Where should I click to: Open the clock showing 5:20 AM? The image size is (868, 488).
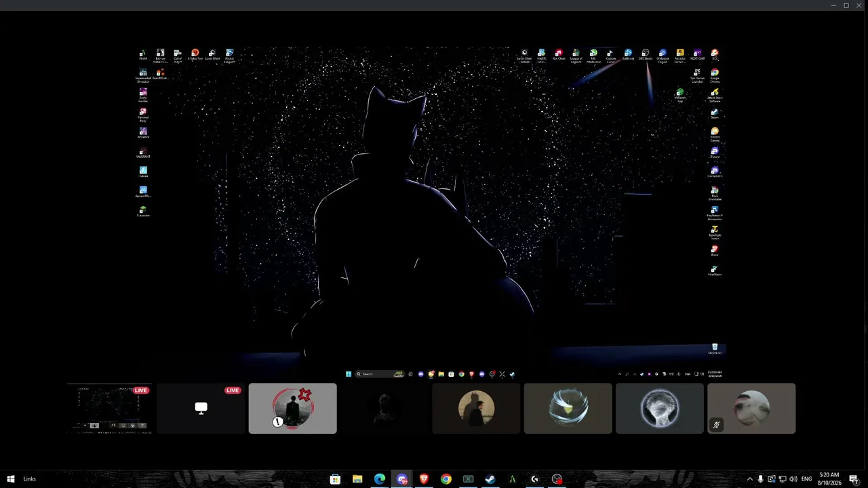(830, 479)
